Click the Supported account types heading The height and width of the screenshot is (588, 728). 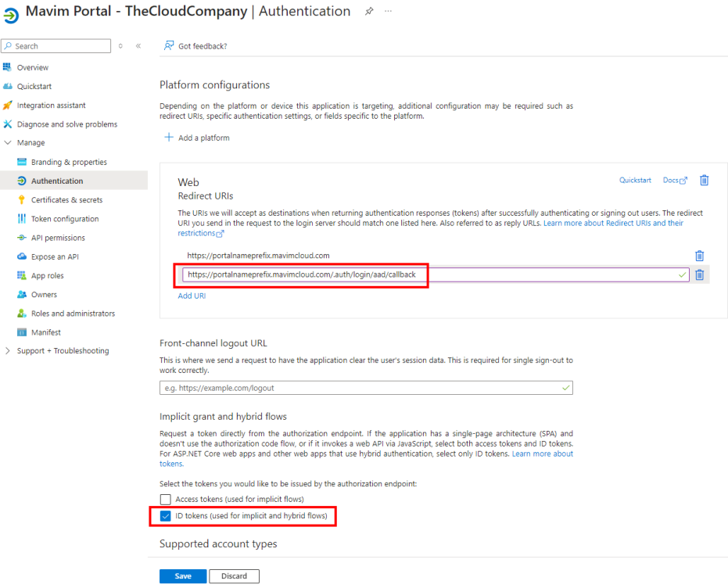218,544
